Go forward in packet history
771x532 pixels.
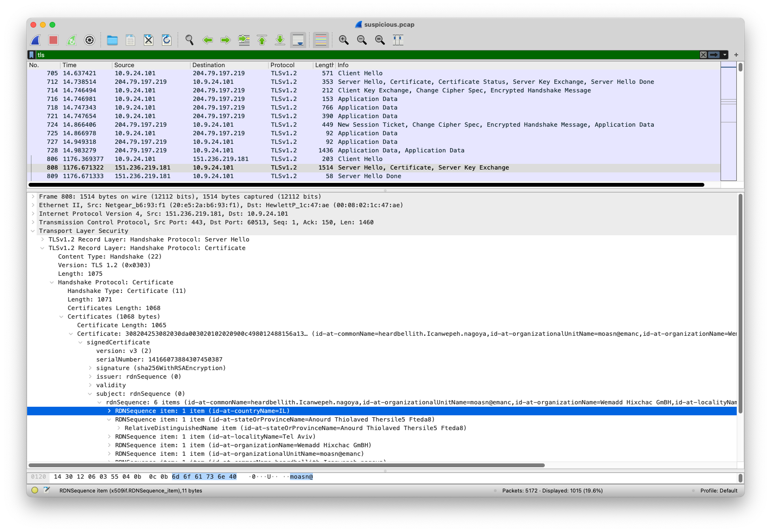point(226,40)
